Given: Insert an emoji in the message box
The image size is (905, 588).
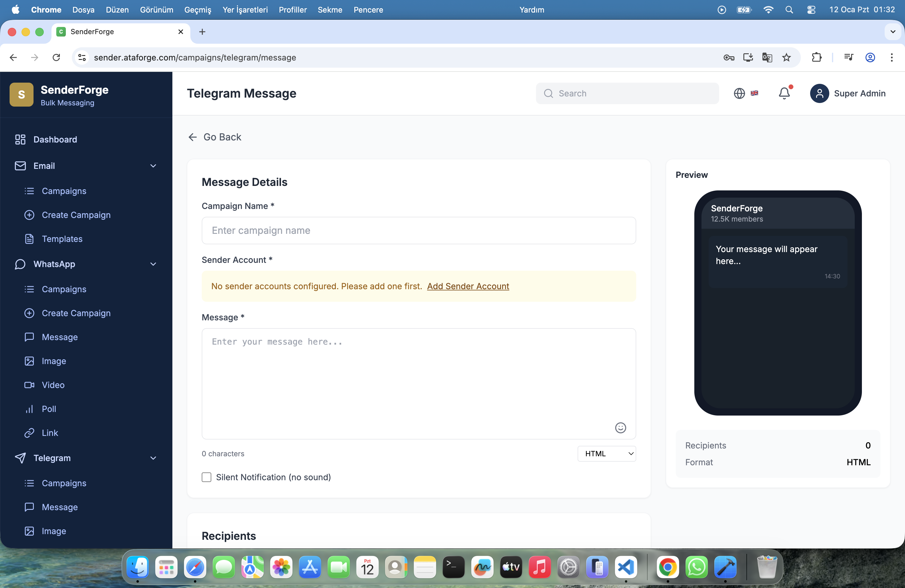Looking at the screenshot, I should point(620,428).
